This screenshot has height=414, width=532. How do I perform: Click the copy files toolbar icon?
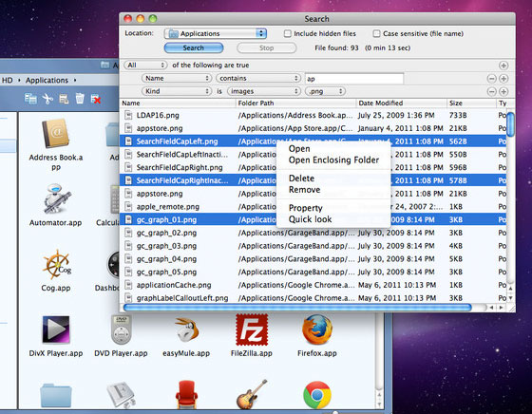(30, 99)
